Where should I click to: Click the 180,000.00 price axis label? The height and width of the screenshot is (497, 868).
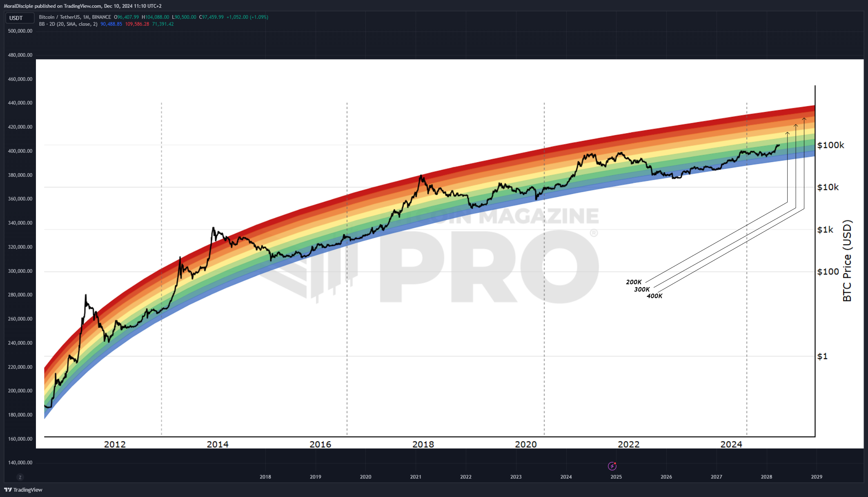[x=20, y=415]
